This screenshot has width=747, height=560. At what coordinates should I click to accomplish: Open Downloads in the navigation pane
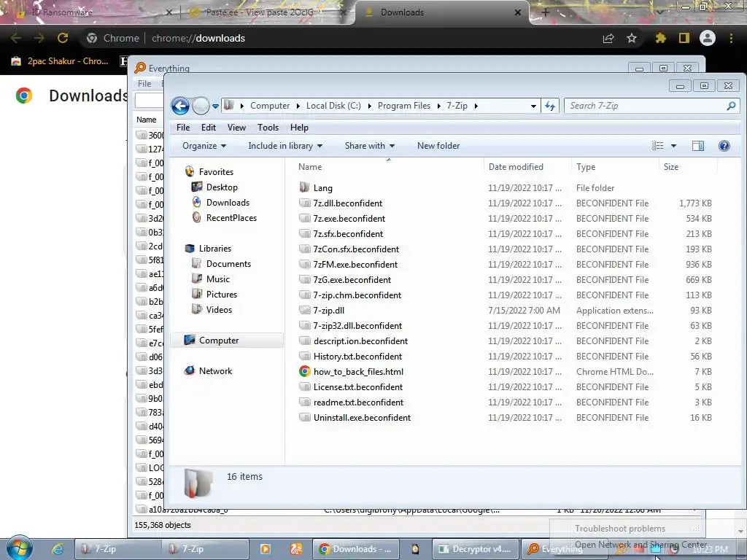tap(228, 203)
